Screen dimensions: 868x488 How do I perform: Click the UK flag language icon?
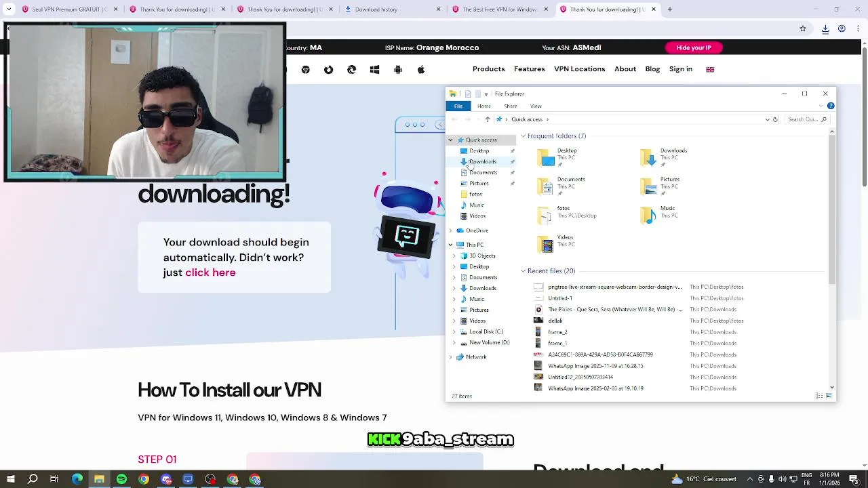coord(710,69)
